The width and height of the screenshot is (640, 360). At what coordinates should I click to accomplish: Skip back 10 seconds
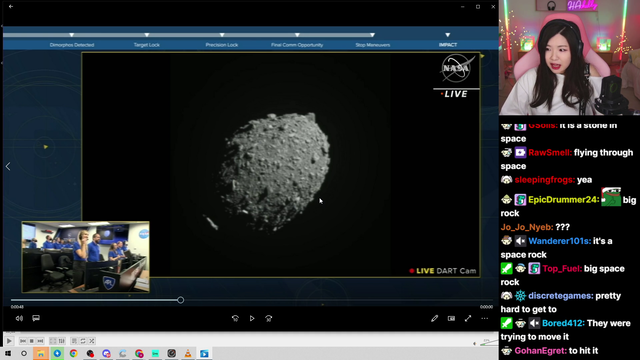235,318
